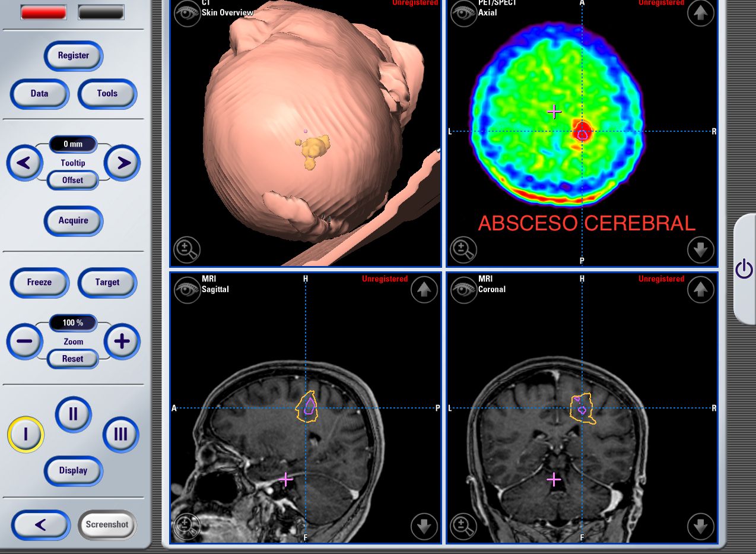Increase tooltip offset with right arrow

coord(122,163)
